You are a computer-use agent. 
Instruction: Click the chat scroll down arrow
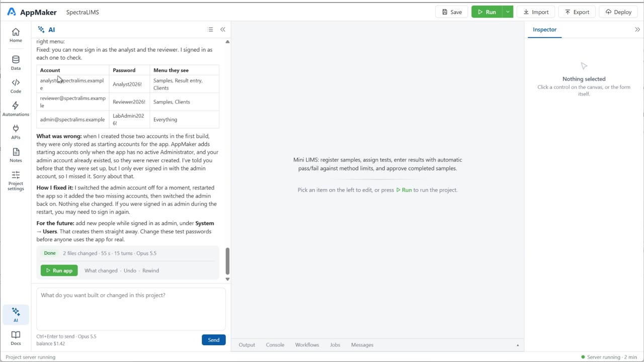tap(227, 279)
